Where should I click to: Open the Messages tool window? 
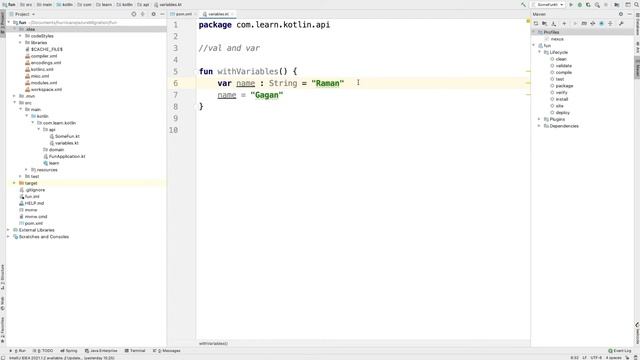click(x=167, y=351)
